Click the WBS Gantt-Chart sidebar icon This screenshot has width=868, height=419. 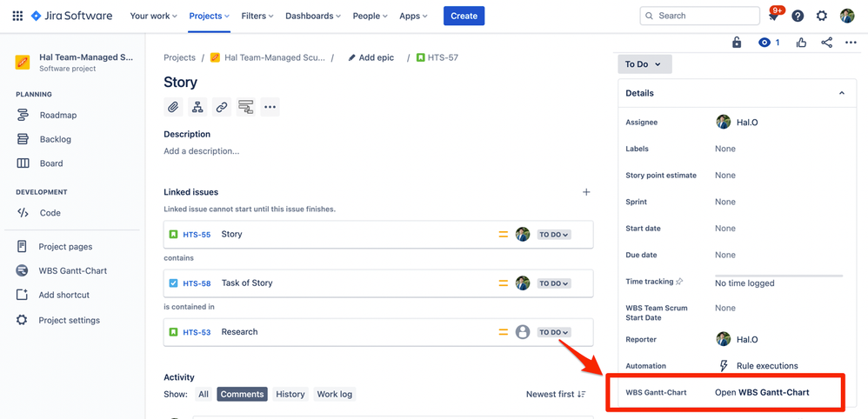click(22, 270)
